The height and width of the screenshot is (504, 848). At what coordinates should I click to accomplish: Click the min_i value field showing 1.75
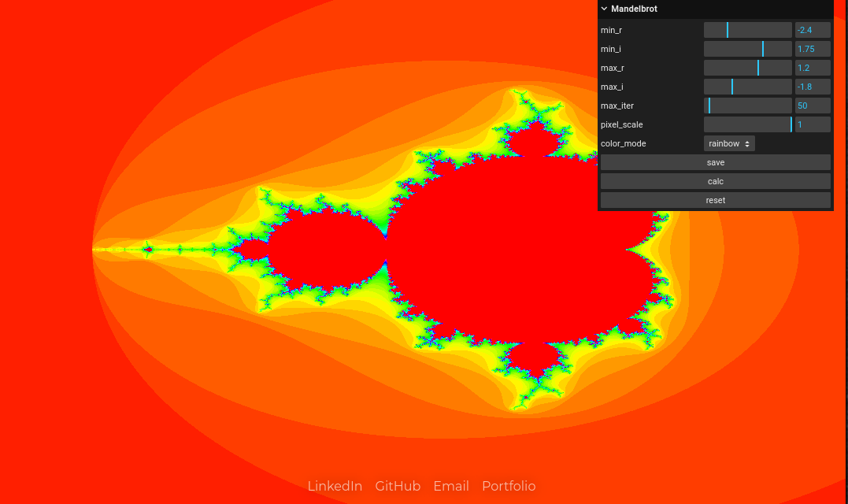[812, 48]
